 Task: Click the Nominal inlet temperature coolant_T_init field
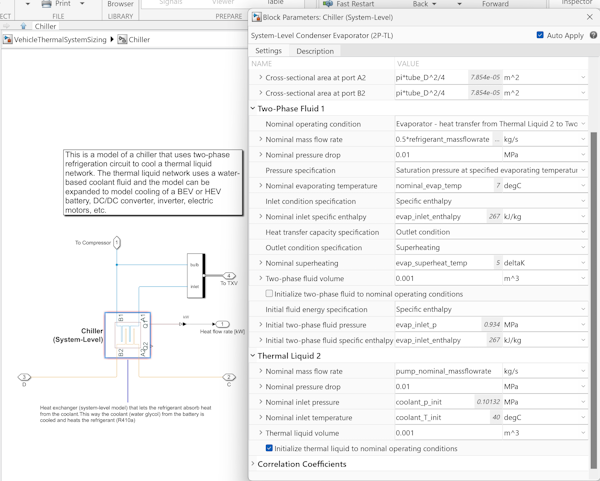tap(442, 417)
